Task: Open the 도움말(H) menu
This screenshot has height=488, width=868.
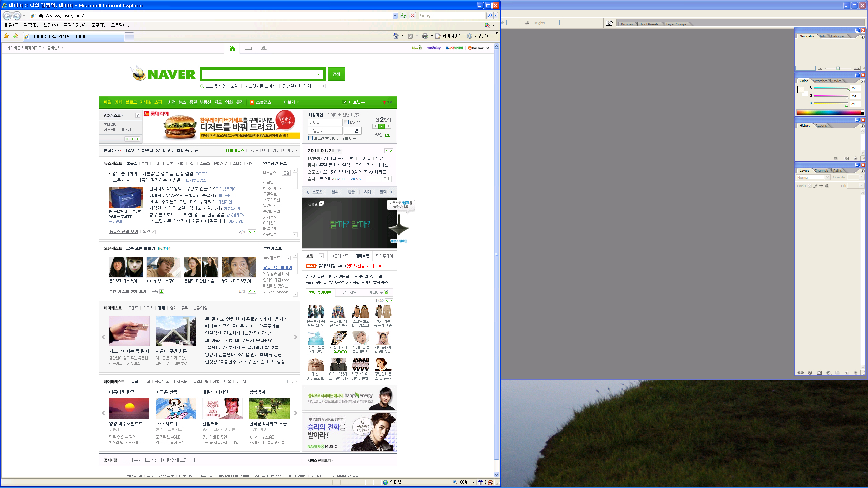Action: tap(120, 25)
